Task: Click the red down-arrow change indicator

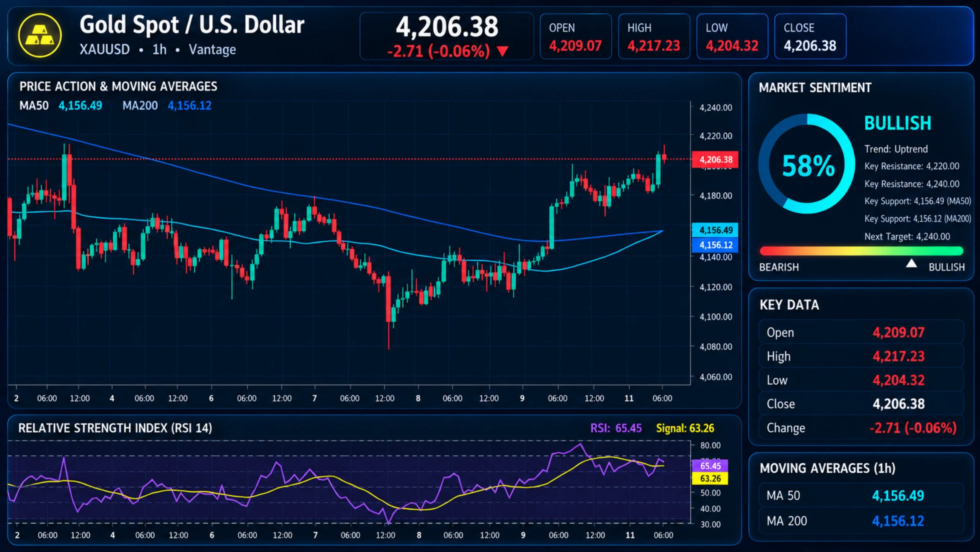Action: (x=502, y=51)
